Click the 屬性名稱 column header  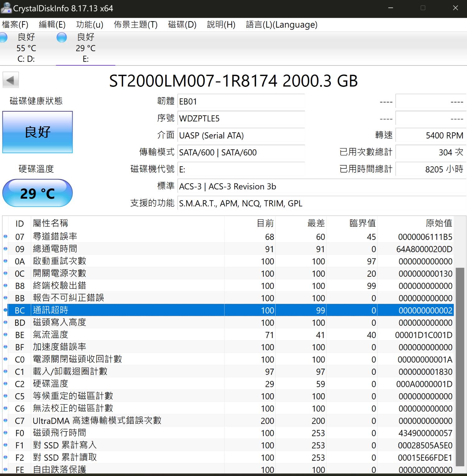pyautogui.click(x=128, y=223)
